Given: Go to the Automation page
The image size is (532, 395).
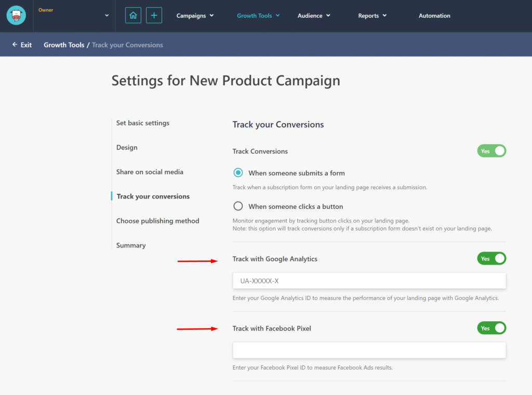Looking at the screenshot, I should click(x=434, y=16).
